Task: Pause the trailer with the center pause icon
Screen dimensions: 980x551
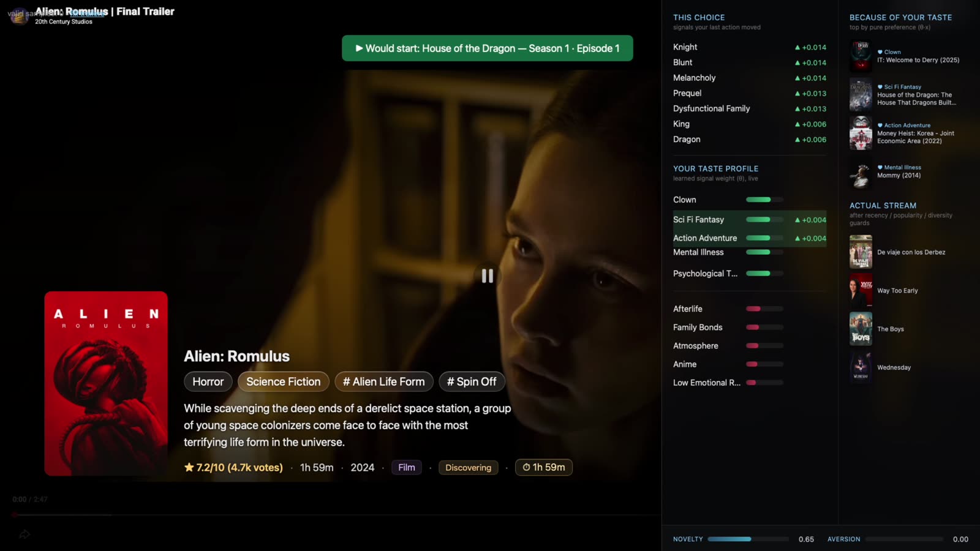Action: 488,276
